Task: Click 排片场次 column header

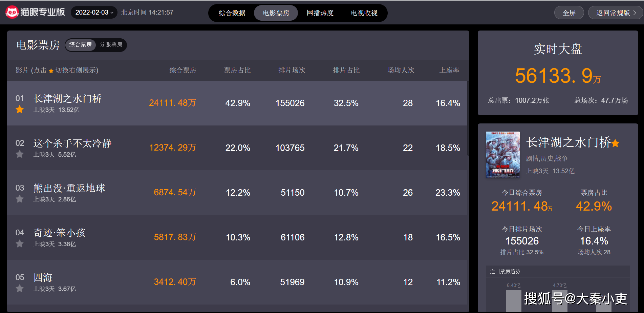Action: pos(292,70)
